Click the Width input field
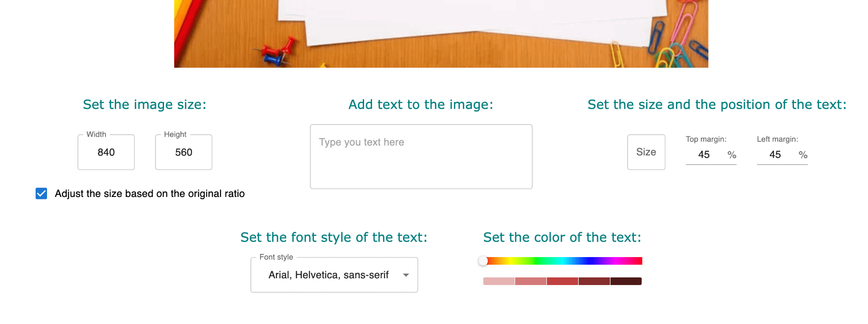Image resolution: width=868 pixels, height=324 pixels. 106,152
